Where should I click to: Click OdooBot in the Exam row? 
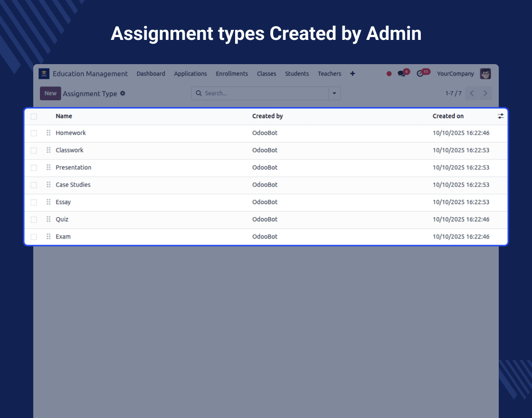tap(265, 237)
